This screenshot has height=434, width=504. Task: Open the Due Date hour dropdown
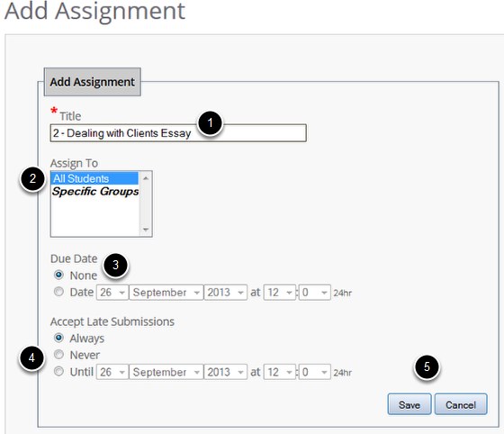coord(280,293)
